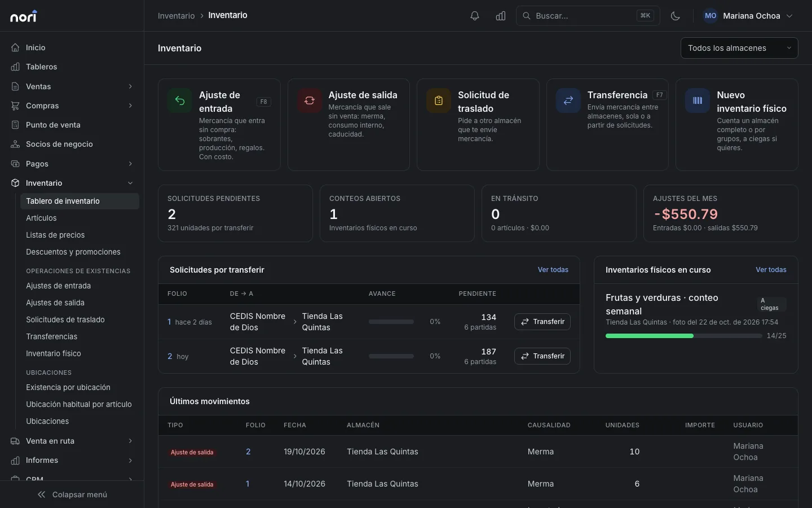812x508 pixels.
Task: Expand the Venta en ruta chevron
Action: pos(130,441)
